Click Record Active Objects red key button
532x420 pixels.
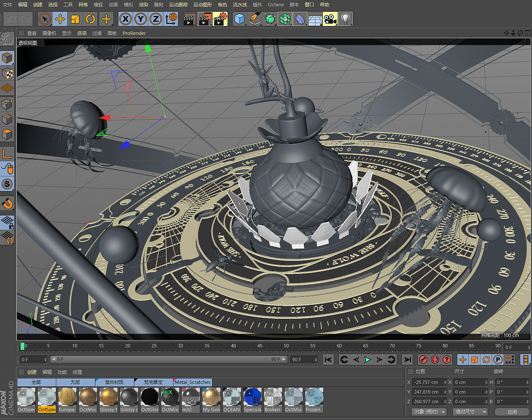click(x=423, y=360)
